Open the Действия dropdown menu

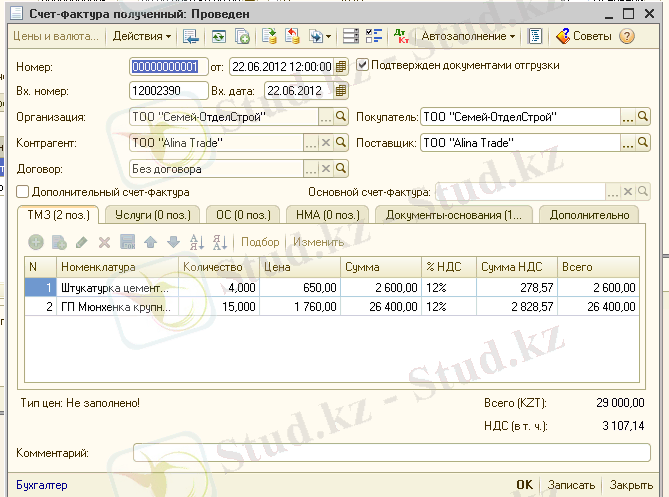click(141, 36)
